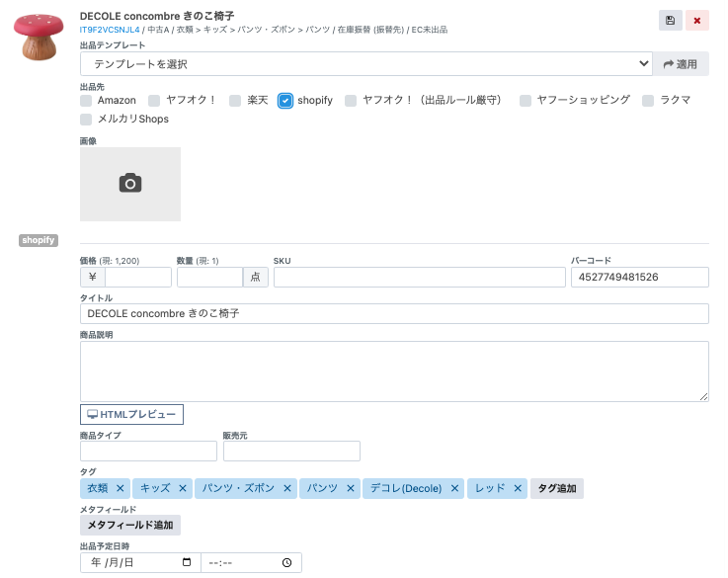Open the テンプレートを選択 dropdown
Screen dimensions: 728x578
click(365, 64)
